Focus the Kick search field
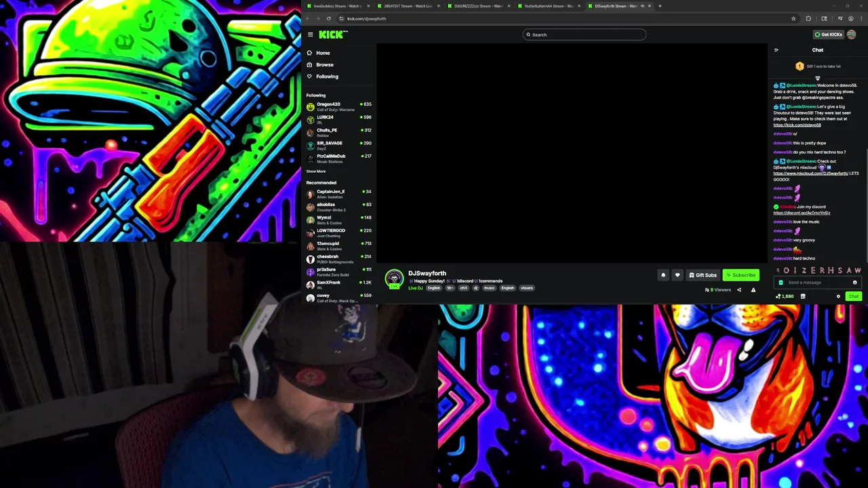The width and height of the screenshot is (868, 488). 584,35
